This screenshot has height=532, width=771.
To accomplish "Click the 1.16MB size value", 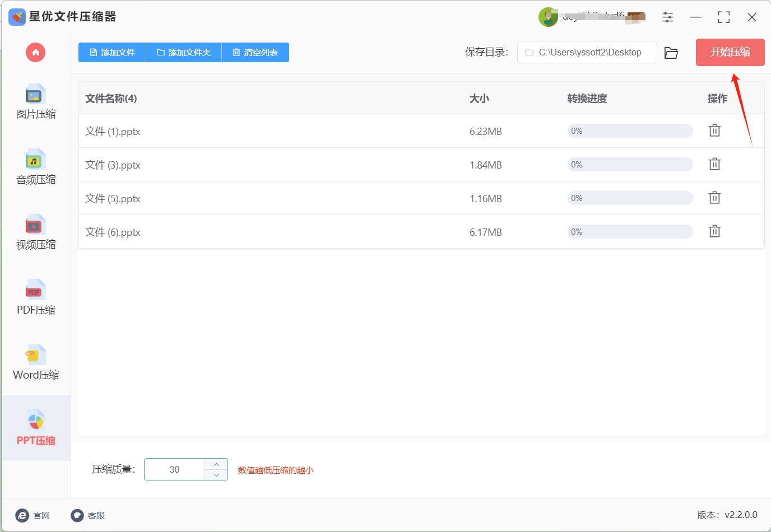I will tap(486, 199).
